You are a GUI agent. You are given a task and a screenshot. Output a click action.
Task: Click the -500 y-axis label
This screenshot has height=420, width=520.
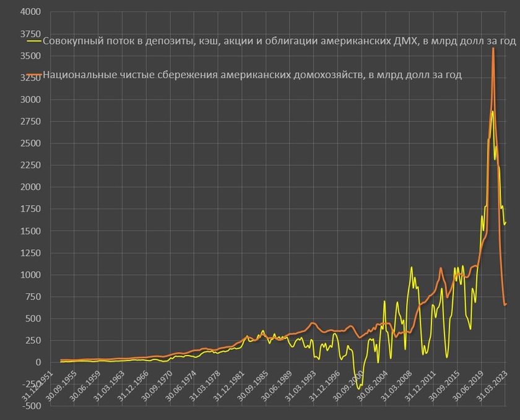(30, 406)
